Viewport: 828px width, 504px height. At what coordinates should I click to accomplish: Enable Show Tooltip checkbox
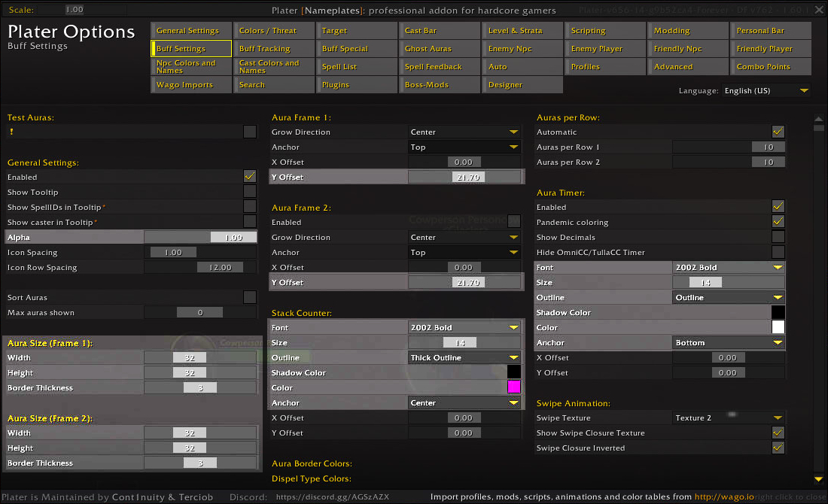250,192
